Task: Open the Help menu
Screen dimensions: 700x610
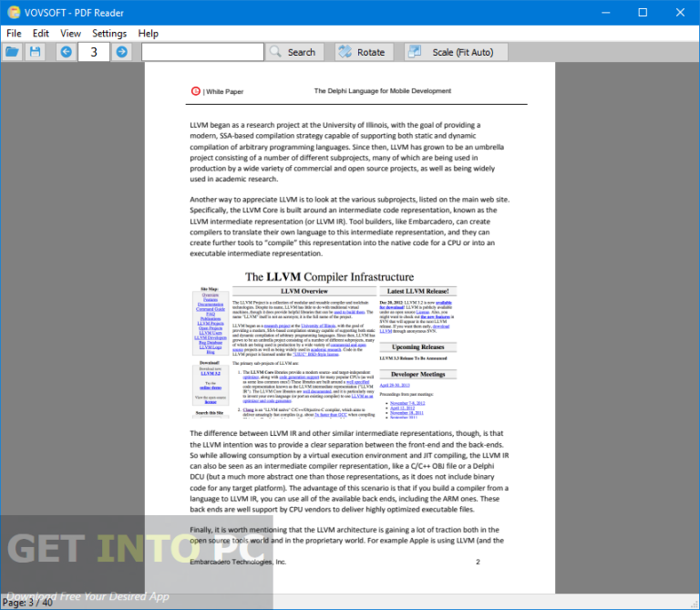Action: (148, 34)
